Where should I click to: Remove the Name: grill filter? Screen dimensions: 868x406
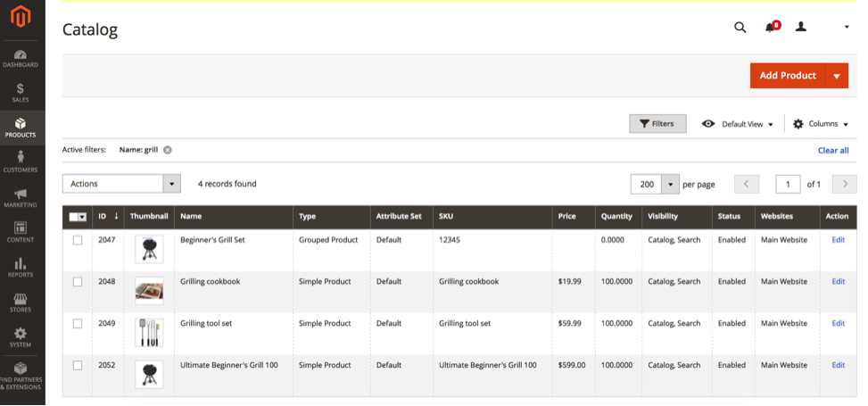[x=167, y=150]
